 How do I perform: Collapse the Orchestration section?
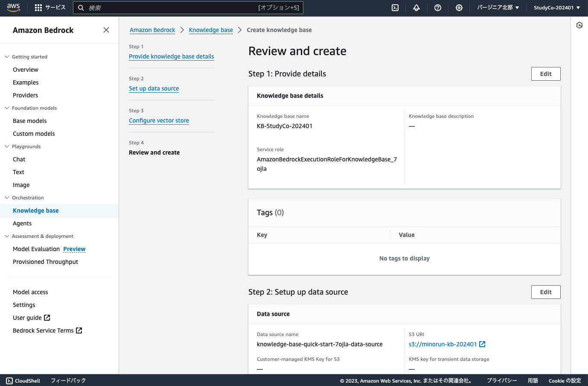coord(6,197)
